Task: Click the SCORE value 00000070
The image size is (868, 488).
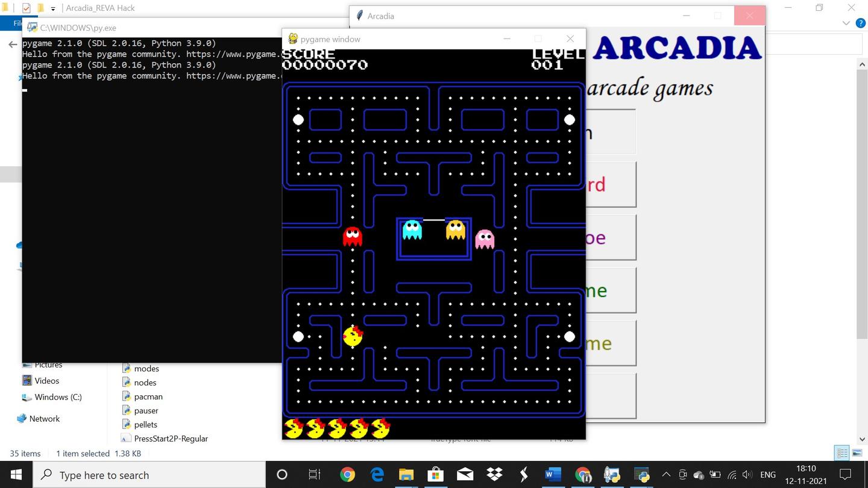Action: [x=325, y=65]
